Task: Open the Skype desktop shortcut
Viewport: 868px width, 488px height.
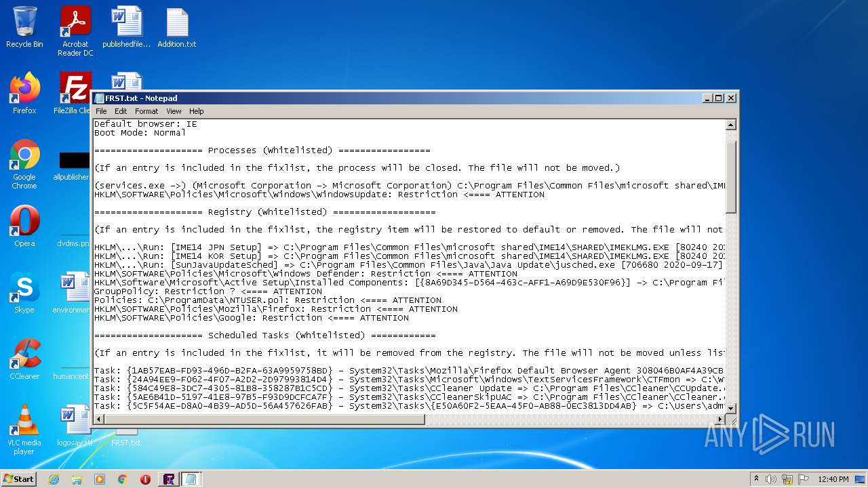Action: coord(24,293)
